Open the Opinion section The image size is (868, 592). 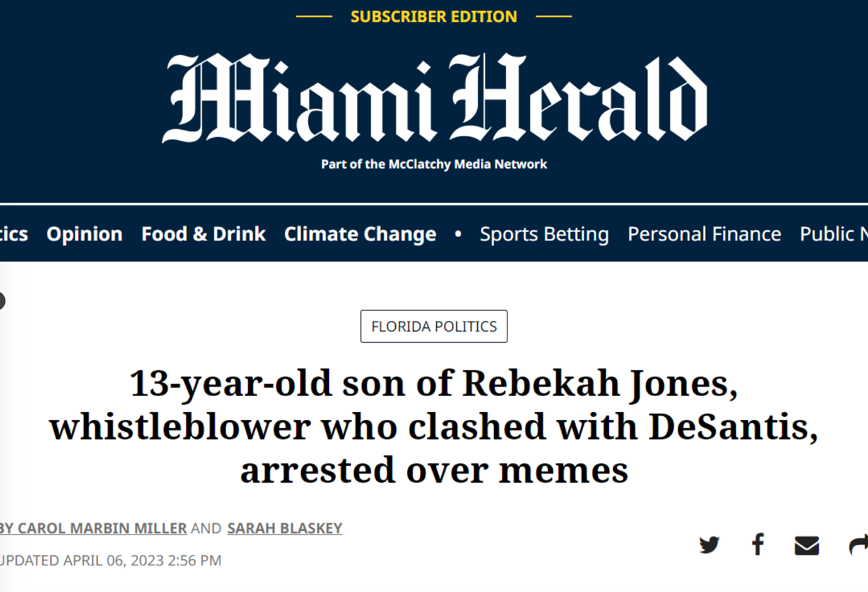[x=84, y=234]
